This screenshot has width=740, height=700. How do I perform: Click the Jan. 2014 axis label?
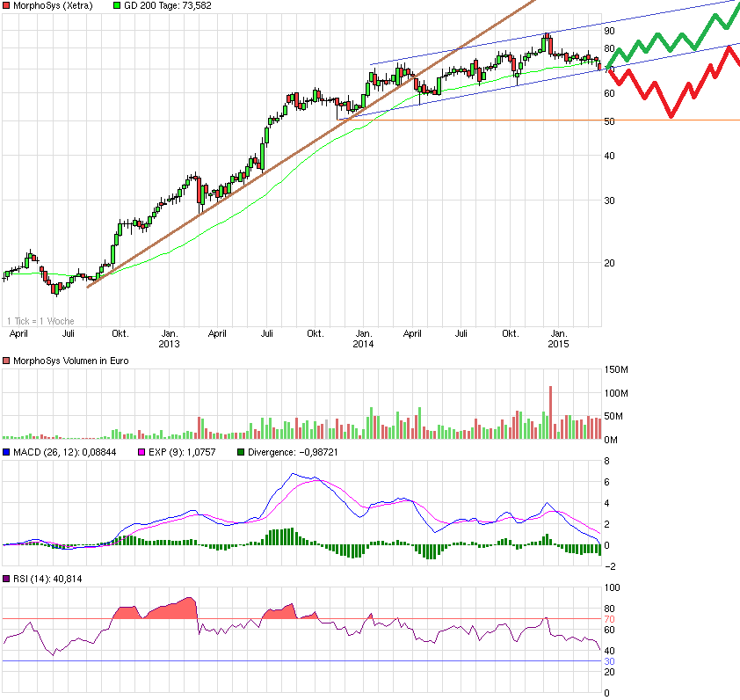[363, 339]
